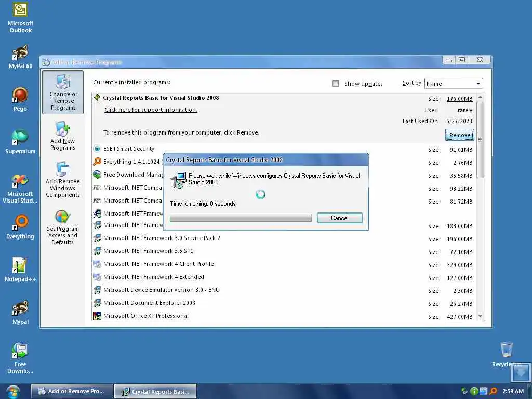Click the installer icon in the configure dialog

(x=179, y=180)
